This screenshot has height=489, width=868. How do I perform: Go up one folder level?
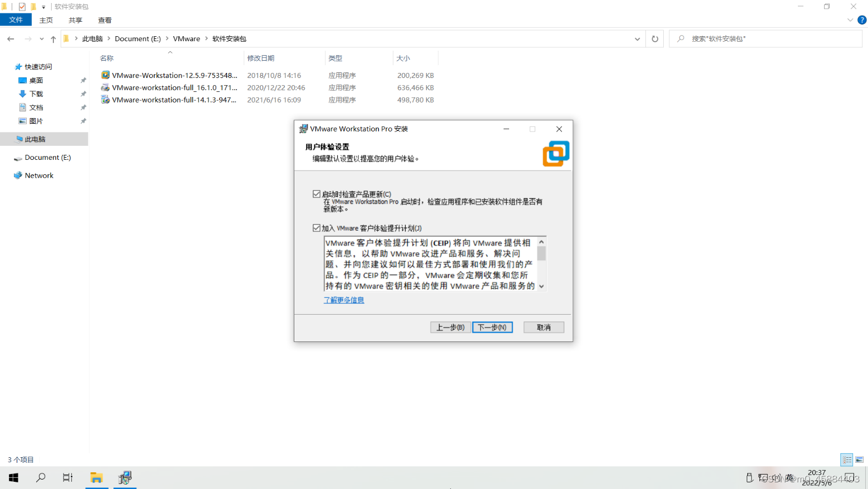[53, 39]
